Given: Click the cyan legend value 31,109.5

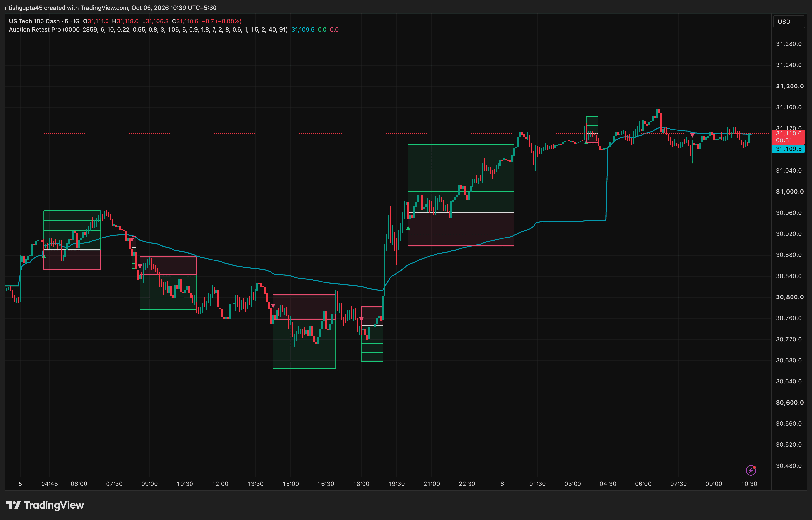Looking at the screenshot, I should pyautogui.click(x=303, y=30).
